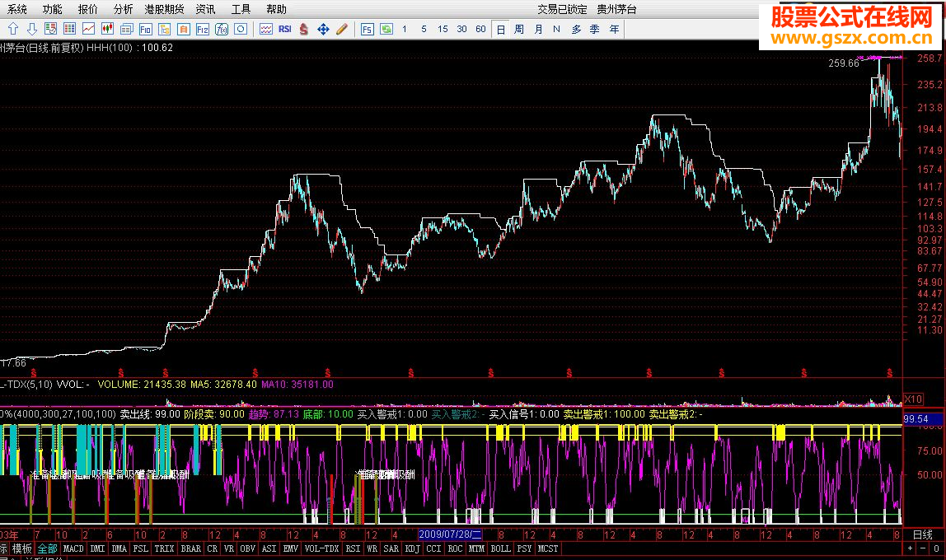
Task: Select the 模板 template tab
Action: (22, 548)
